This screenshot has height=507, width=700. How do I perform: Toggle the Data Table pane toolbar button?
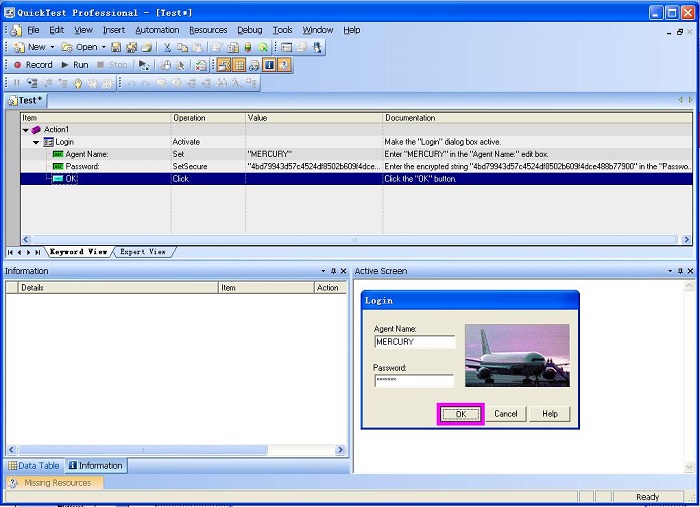pyautogui.click(x=239, y=65)
